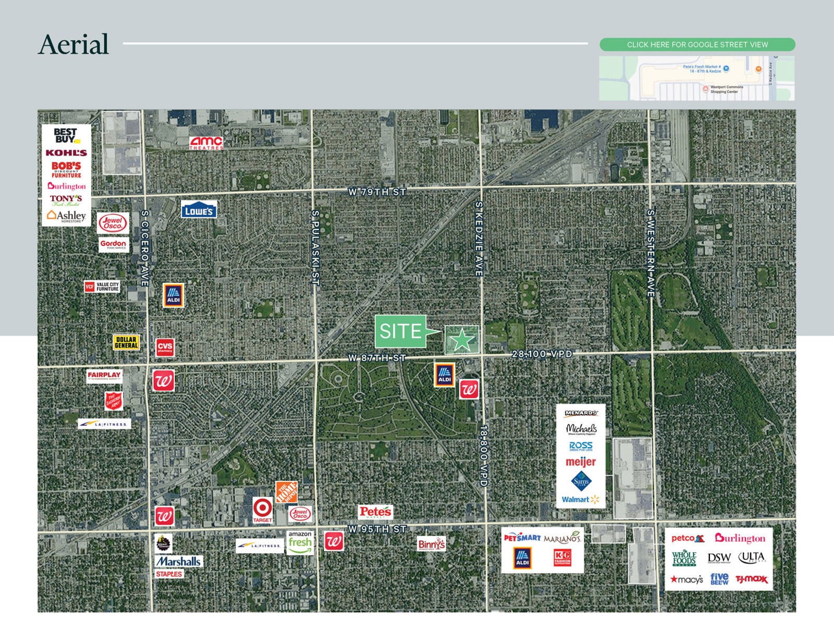Select the '28,100 VPD' traffic count

click(542, 354)
